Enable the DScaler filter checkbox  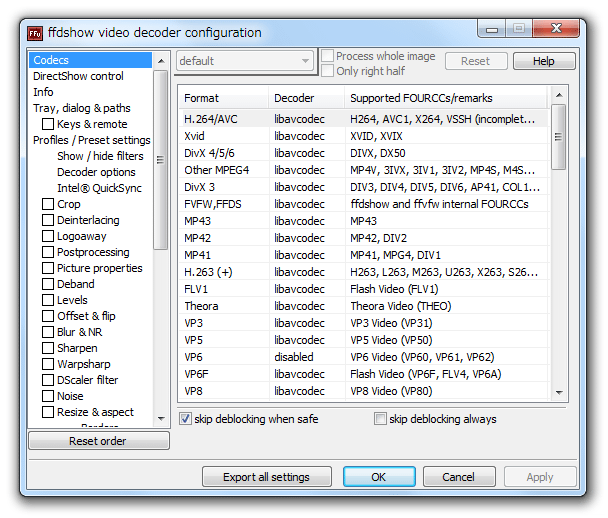coord(48,380)
